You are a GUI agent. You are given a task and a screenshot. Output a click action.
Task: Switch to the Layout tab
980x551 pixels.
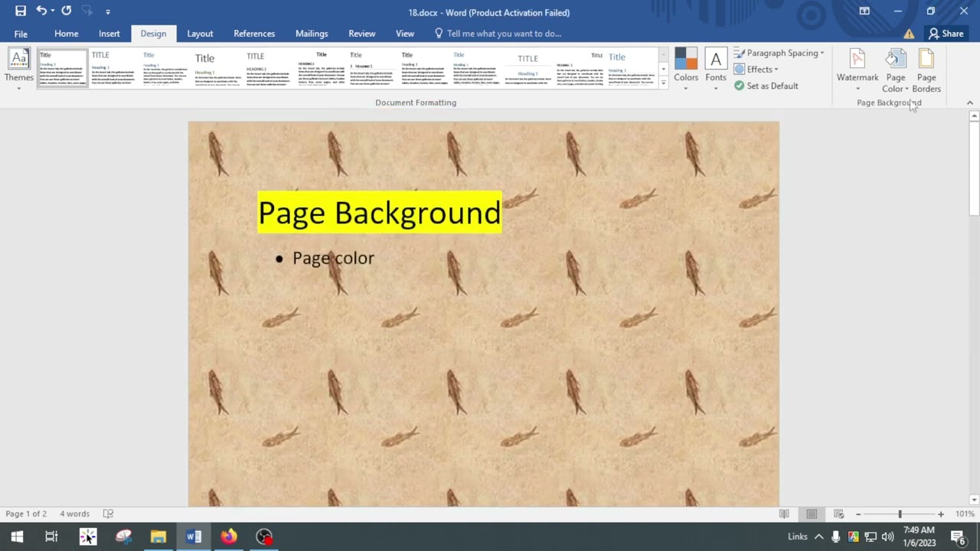[x=200, y=34]
